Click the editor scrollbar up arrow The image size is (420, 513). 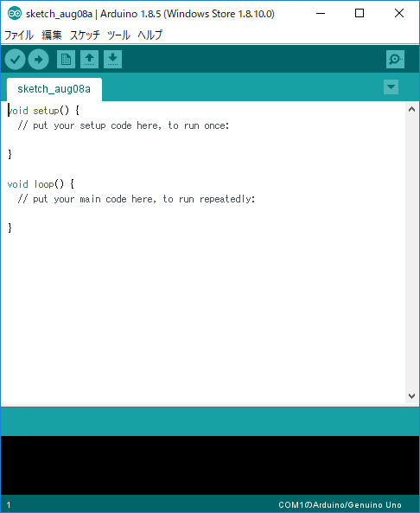[412, 110]
